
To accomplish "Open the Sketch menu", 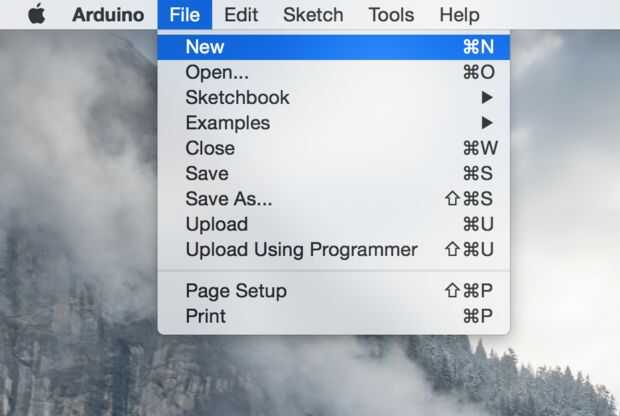I will 313,15.
